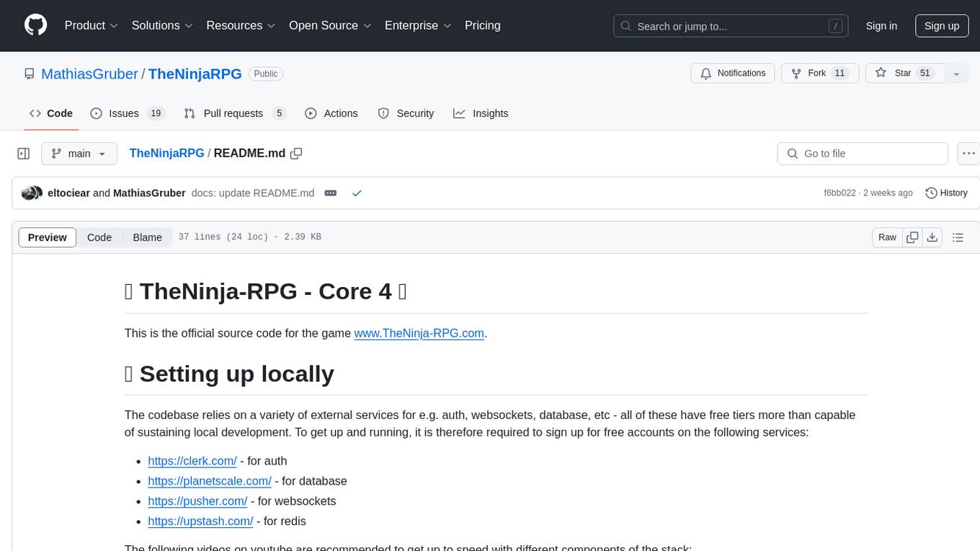Switch to the Actions tab
Image resolution: width=980 pixels, height=551 pixels.
331,113
